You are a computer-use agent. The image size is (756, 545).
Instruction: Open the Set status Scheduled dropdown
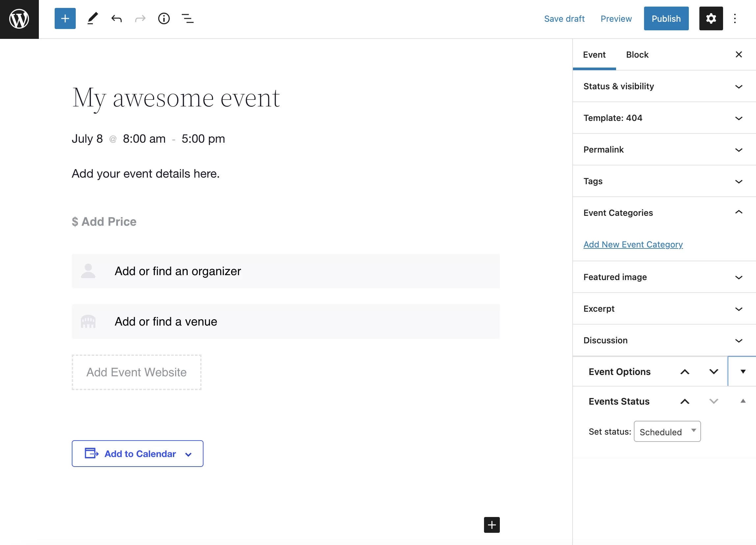click(x=667, y=432)
